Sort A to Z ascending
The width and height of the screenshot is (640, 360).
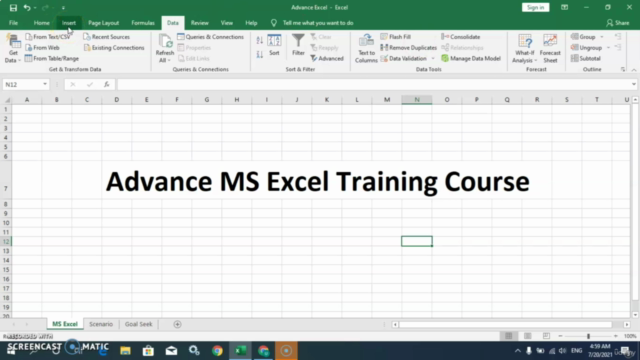(260, 40)
